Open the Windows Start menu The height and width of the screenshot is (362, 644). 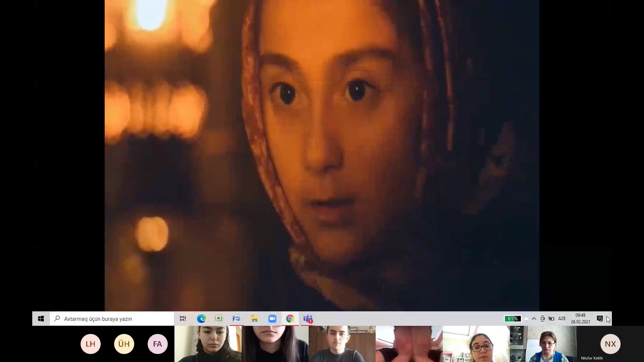tap(41, 319)
